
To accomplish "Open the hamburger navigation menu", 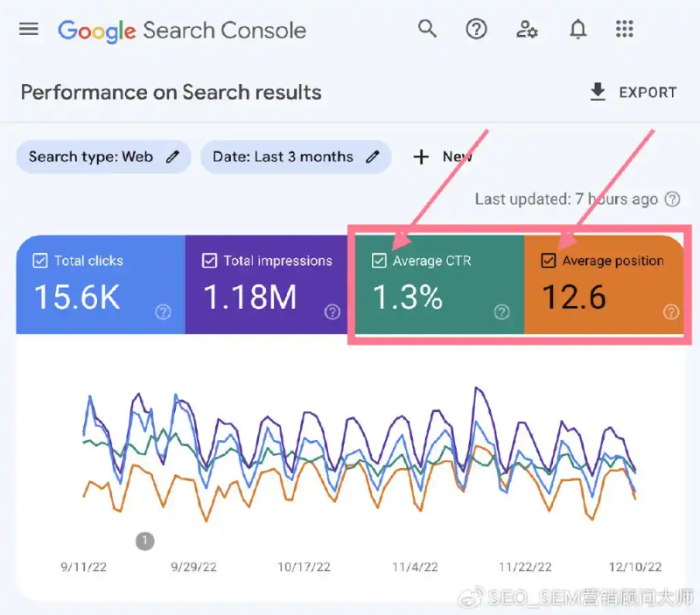I will [29, 30].
